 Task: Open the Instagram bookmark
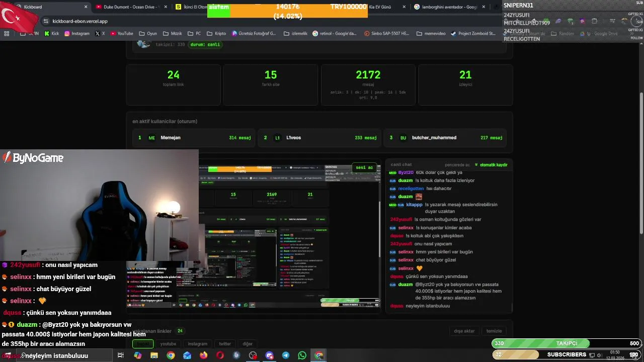(77, 34)
